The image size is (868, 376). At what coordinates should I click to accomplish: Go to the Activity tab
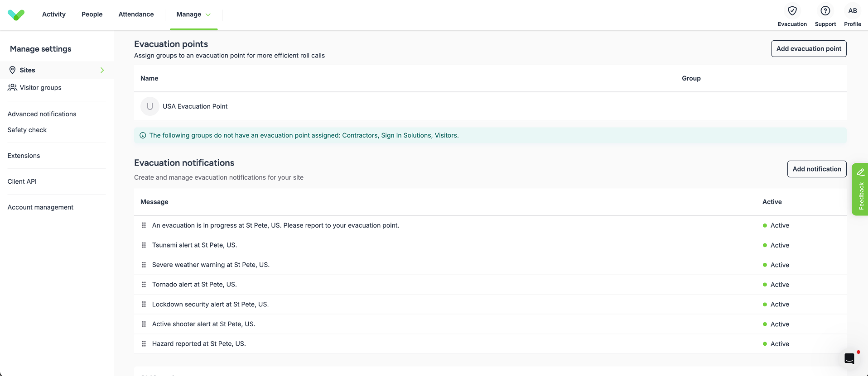pyautogui.click(x=54, y=14)
